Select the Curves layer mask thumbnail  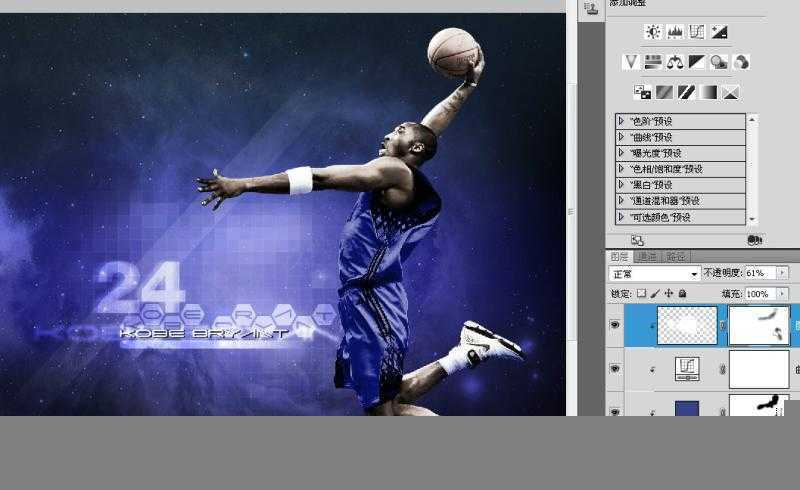point(759,369)
